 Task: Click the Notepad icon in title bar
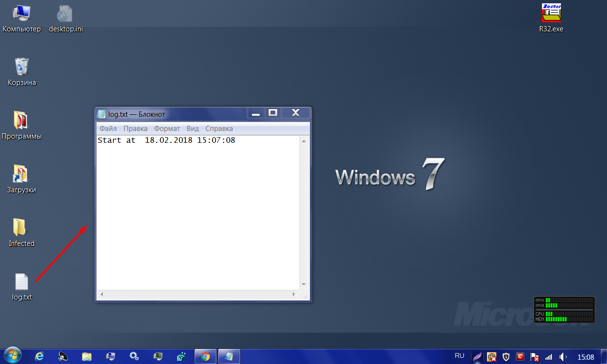(101, 114)
